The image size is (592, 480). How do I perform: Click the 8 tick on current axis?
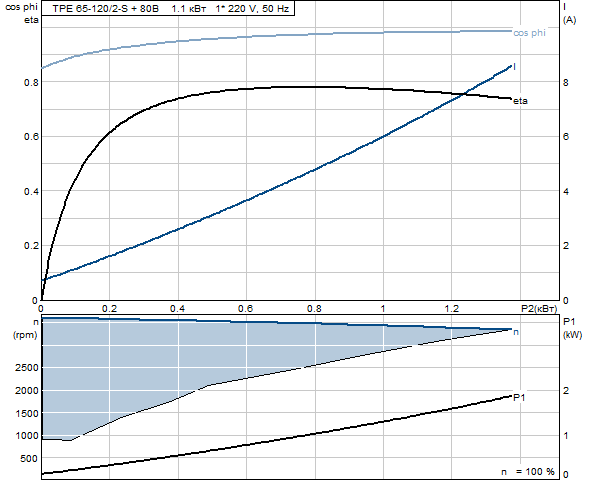tap(566, 82)
